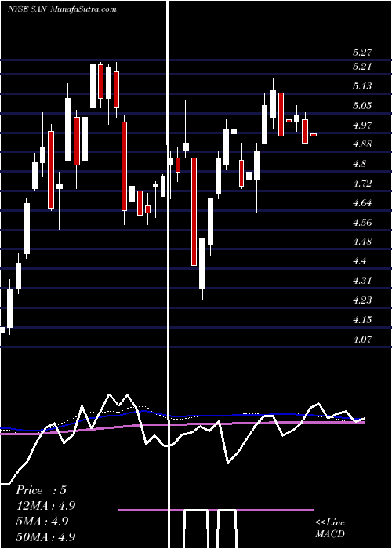Click the '<<Live MACD' label
The width and height of the screenshot is (392, 549).
[330, 529]
